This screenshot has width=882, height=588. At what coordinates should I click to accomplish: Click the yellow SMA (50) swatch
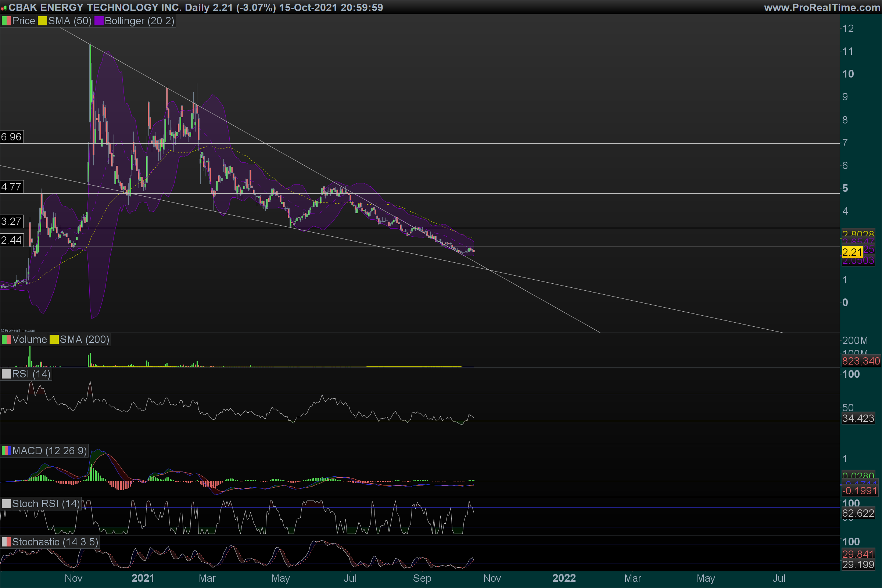(x=42, y=21)
